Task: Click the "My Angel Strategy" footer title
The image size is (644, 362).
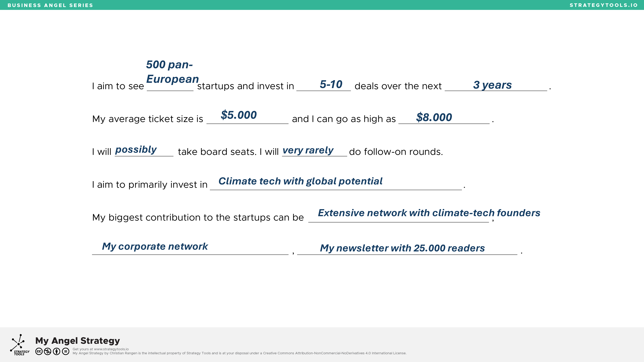Action: coord(78,340)
